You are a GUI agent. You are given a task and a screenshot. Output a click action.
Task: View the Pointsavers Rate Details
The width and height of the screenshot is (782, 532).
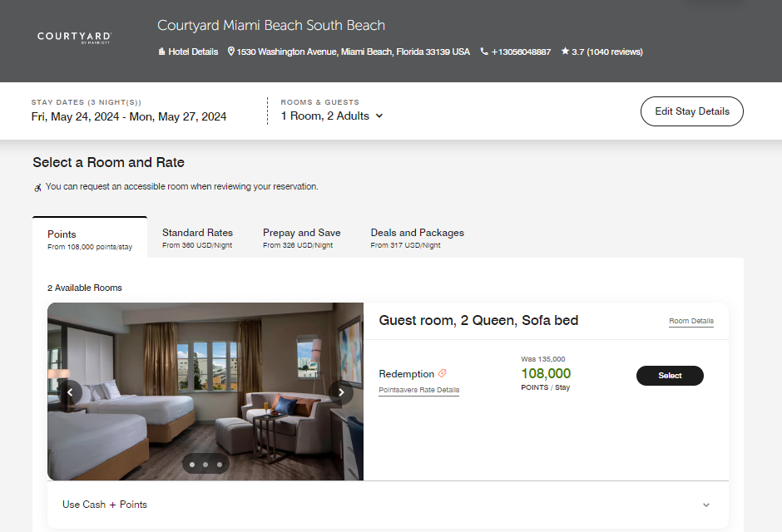click(x=418, y=390)
